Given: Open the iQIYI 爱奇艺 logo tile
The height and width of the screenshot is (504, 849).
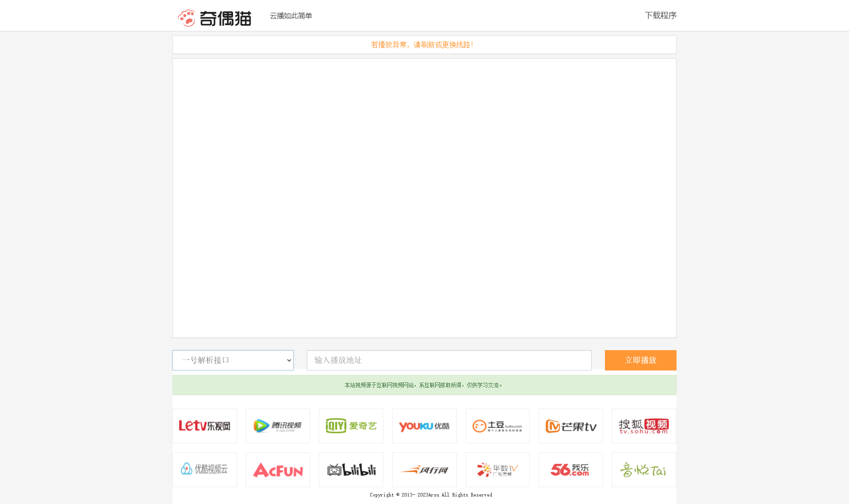Looking at the screenshot, I should coord(351,426).
